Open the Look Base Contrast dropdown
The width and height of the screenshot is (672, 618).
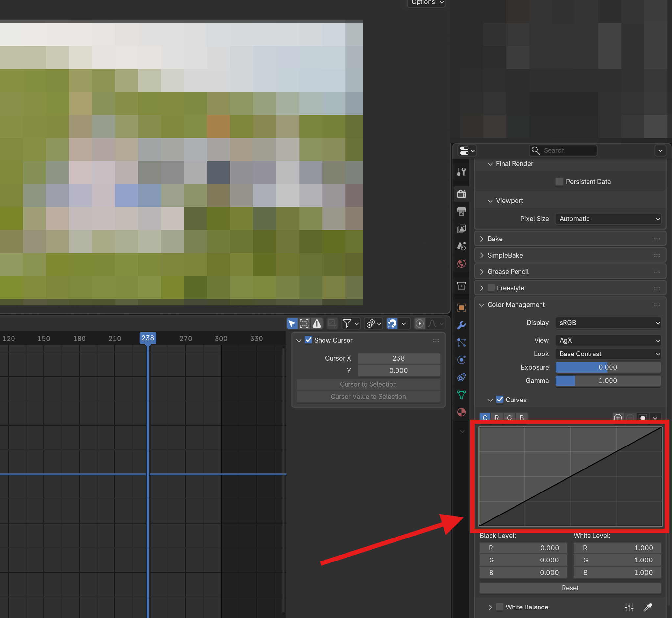[x=608, y=354]
